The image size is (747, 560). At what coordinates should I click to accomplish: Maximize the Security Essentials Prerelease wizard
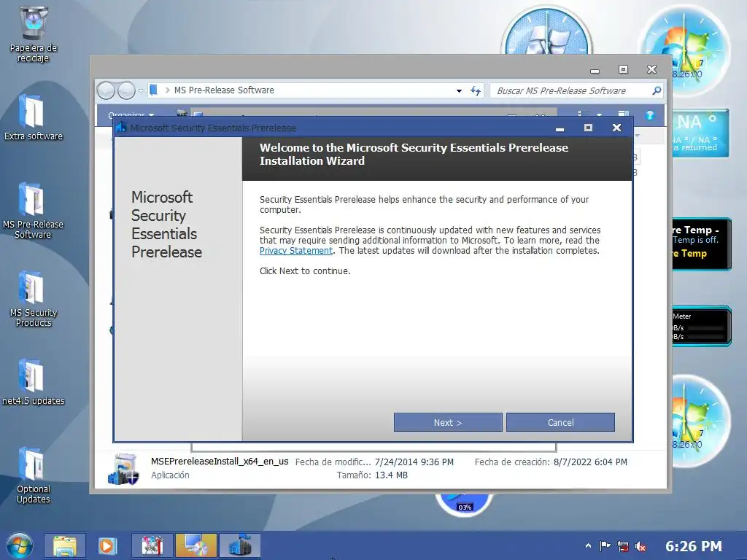(x=589, y=128)
